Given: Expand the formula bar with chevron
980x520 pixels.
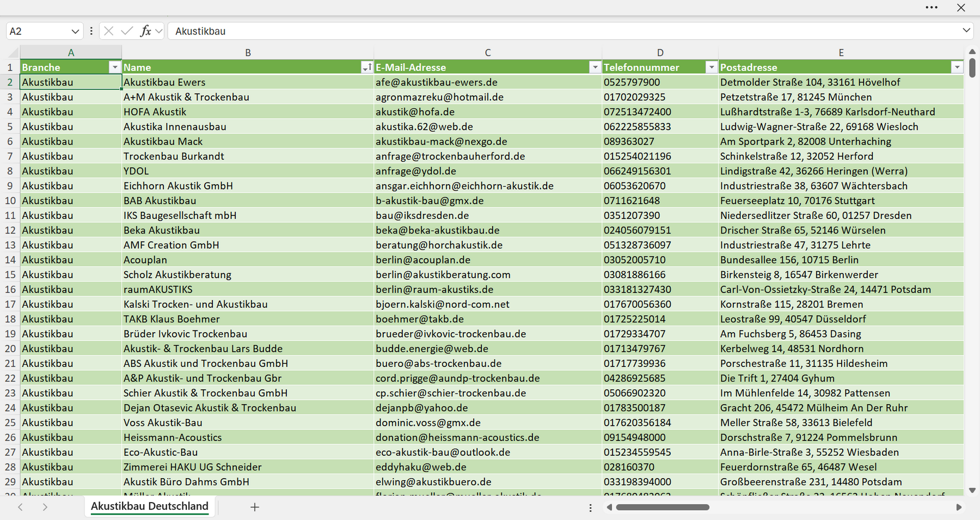Looking at the screenshot, I should point(966,30).
